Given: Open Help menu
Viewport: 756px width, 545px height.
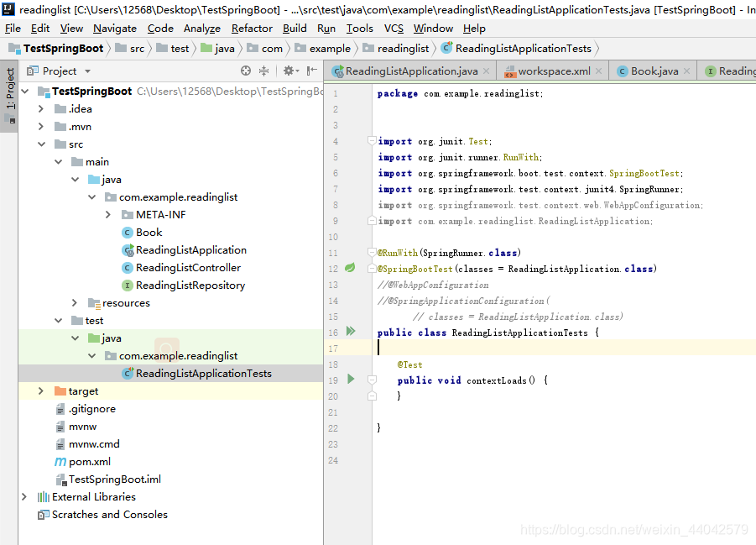Looking at the screenshot, I should click(474, 29).
